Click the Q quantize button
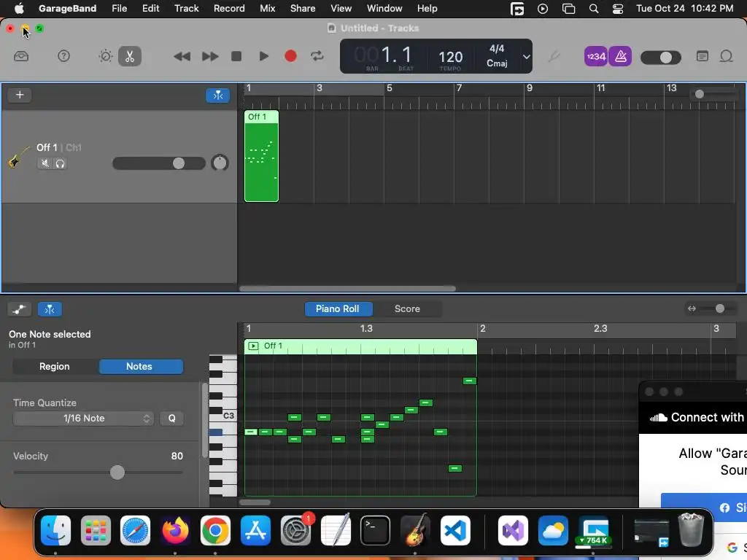 (171, 418)
